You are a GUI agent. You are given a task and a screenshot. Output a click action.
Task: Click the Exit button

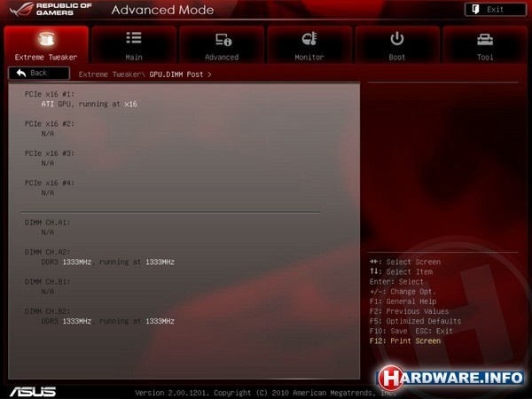point(496,10)
